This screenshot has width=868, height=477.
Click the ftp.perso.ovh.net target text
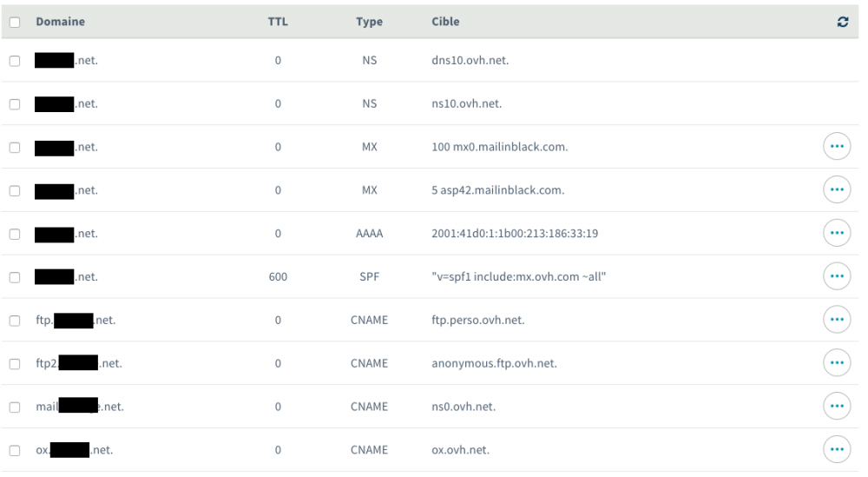tap(477, 320)
